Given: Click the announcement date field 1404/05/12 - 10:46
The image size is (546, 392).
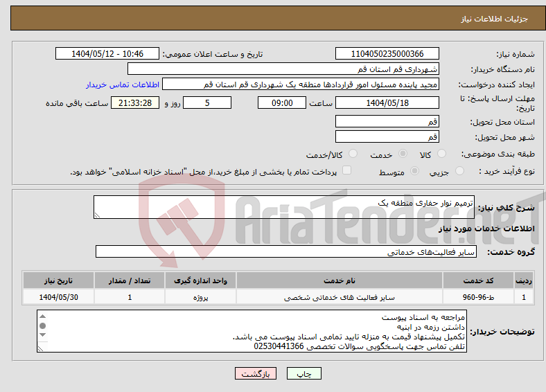Looking at the screenshot, I should (107, 53).
